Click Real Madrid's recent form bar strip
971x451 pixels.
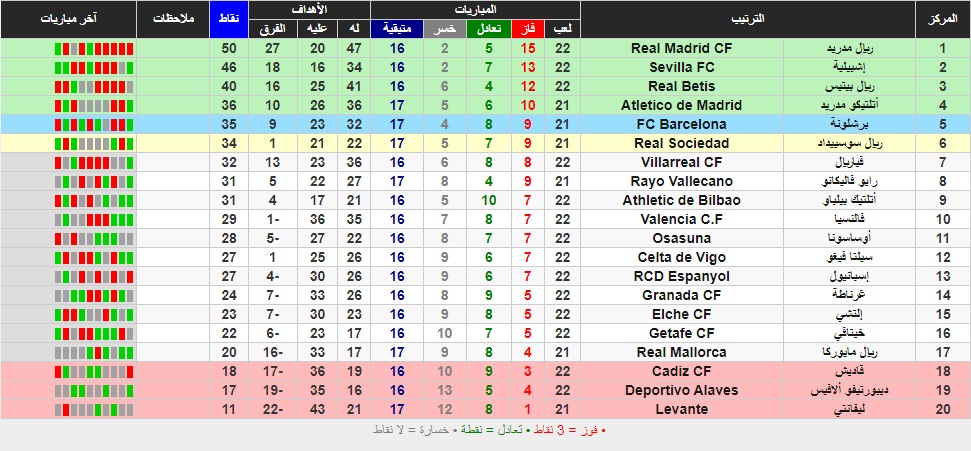pos(94,48)
